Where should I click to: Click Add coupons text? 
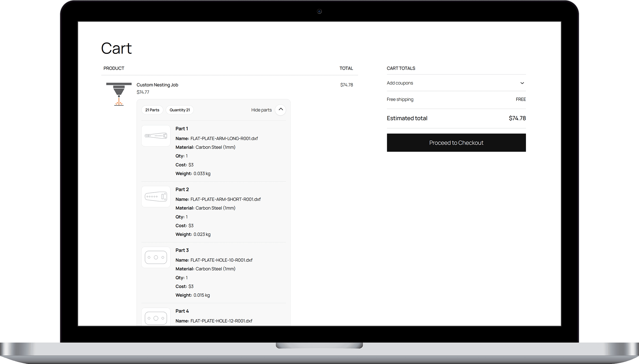pos(400,83)
